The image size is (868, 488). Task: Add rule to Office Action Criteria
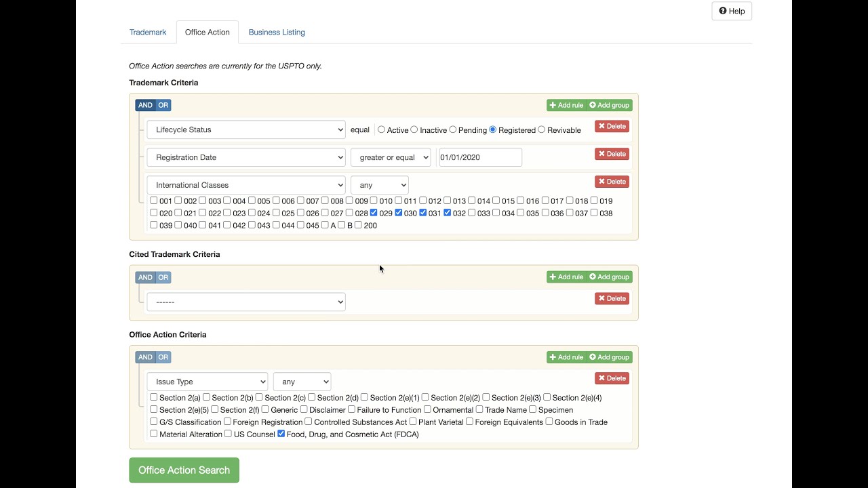click(566, 357)
